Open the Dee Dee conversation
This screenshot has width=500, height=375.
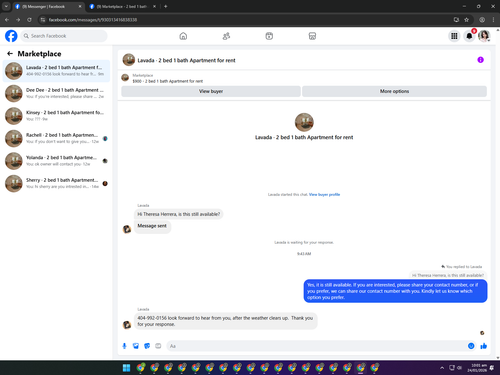coord(56,93)
